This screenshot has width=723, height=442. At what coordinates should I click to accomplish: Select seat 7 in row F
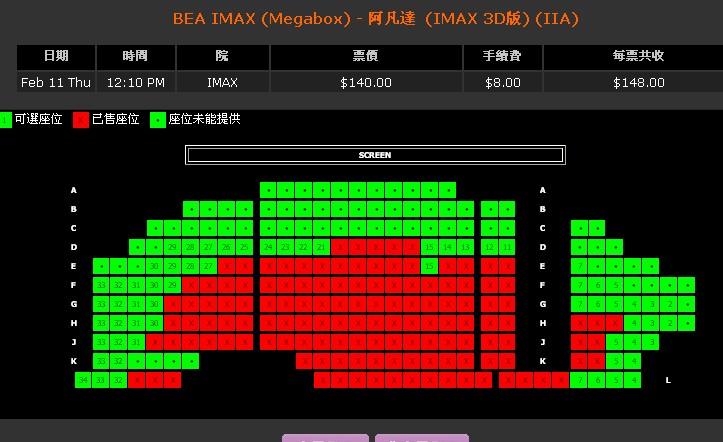580,285
